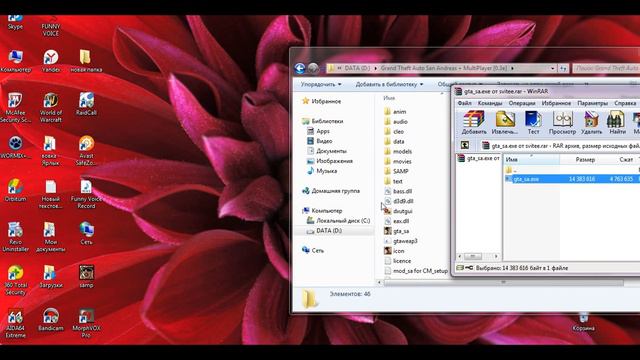This screenshot has width=640, height=360.
Task: Open the Компьютер desktop icon
Action: tap(16, 61)
